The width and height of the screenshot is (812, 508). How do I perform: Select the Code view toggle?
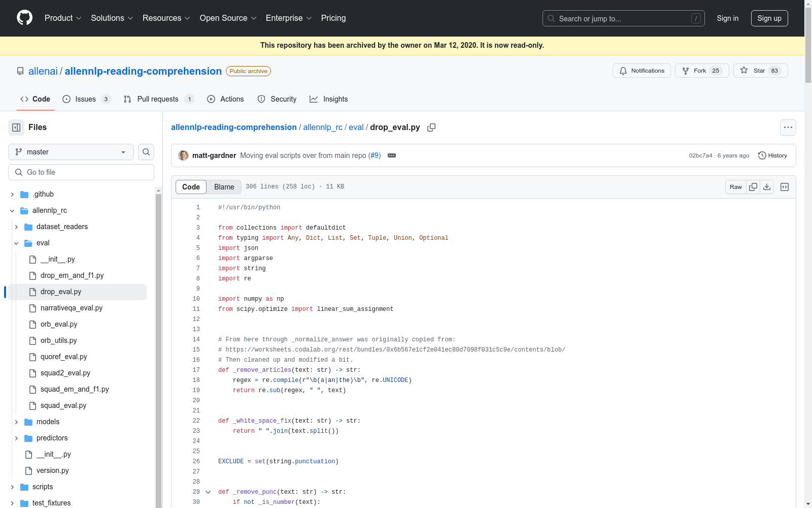[191, 187]
